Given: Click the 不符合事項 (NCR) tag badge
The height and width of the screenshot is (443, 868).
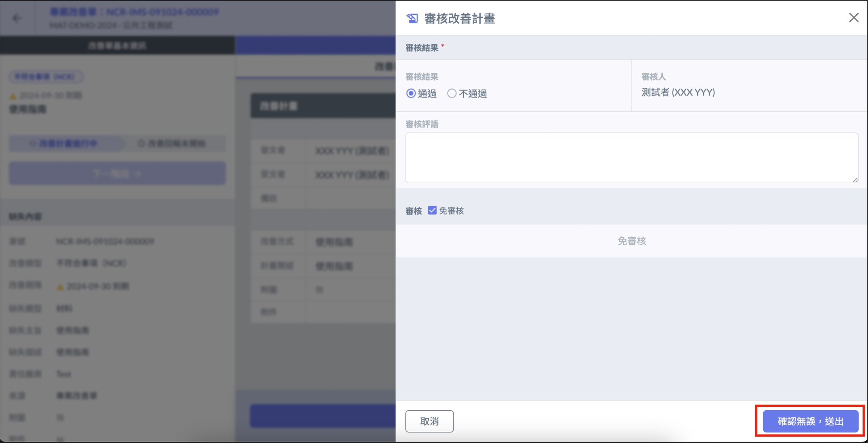Looking at the screenshot, I should coord(45,77).
